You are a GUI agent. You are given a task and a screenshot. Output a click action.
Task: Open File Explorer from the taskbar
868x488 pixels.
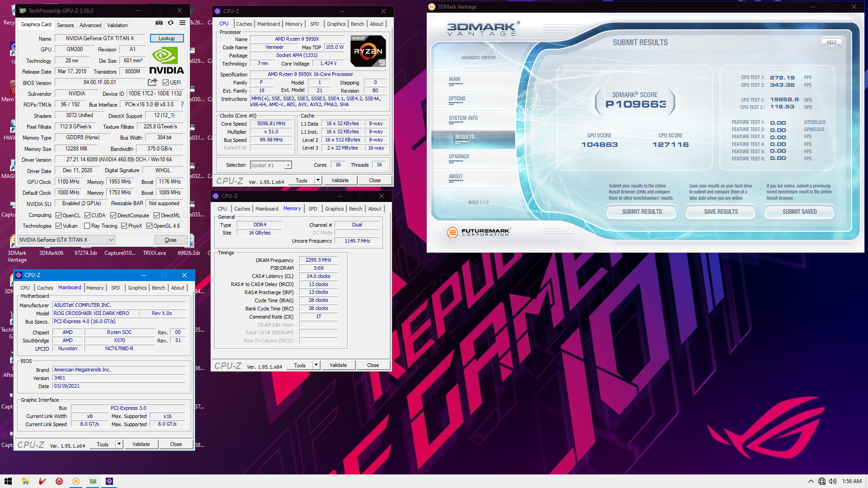[x=25, y=481]
